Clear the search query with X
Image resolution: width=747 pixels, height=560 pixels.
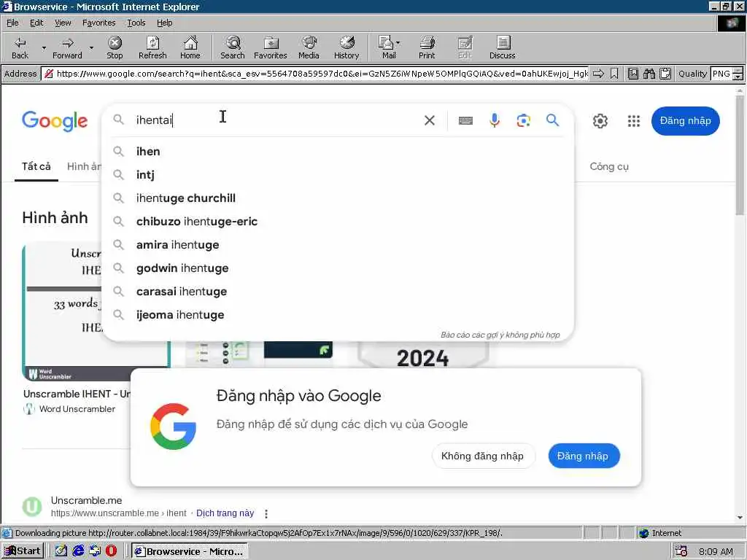click(429, 120)
